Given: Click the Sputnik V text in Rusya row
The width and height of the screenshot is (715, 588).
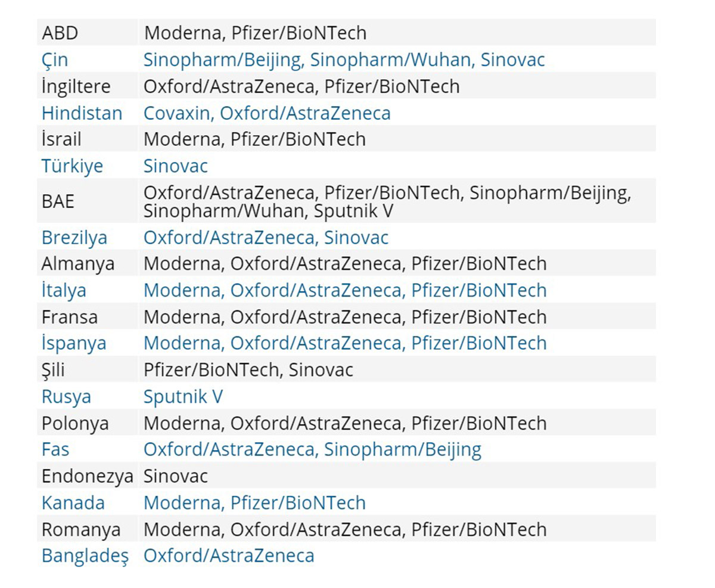Looking at the screenshot, I should (x=183, y=396).
